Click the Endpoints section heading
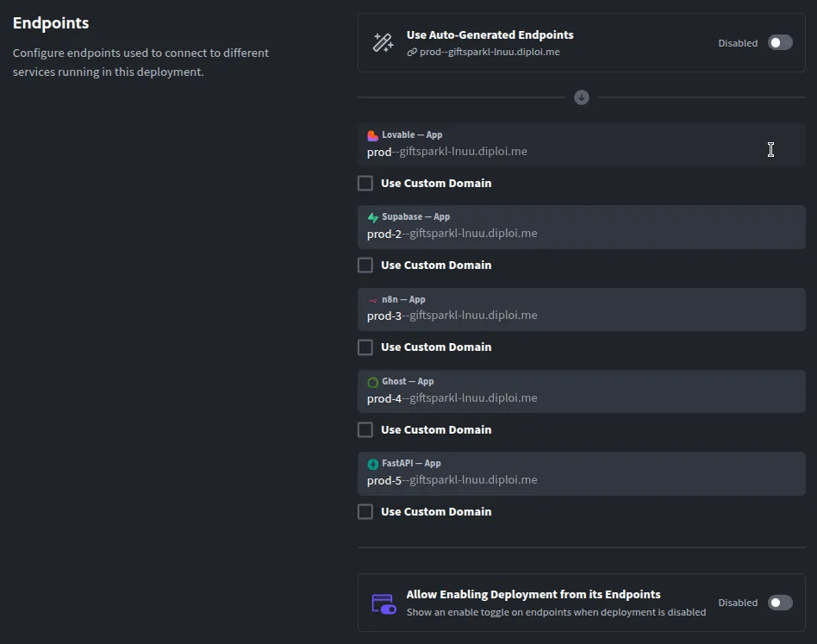The image size is (817, 644). pyautogui.click(x=50, y=23)
